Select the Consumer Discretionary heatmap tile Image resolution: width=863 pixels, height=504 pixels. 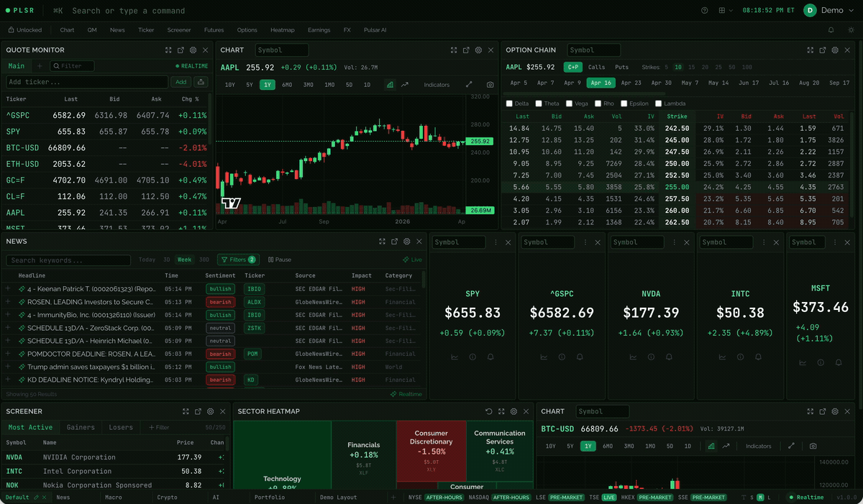(x=431, y=451)
